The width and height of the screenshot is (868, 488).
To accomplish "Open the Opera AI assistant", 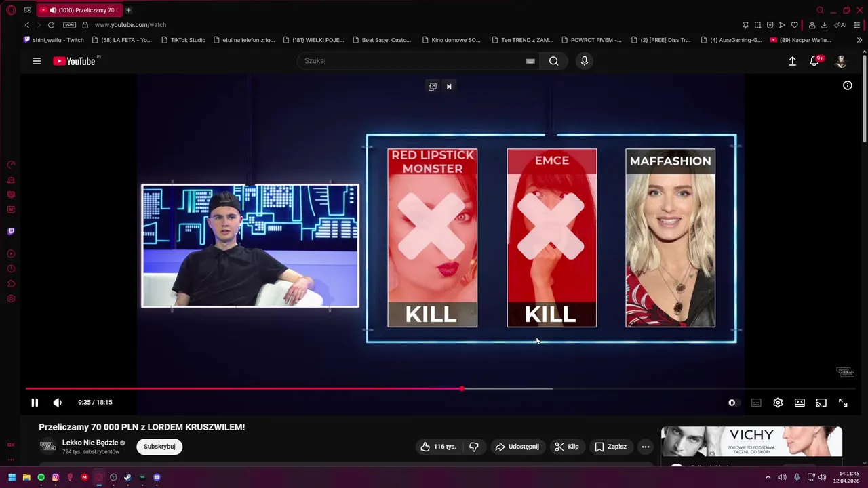I will pos(840,25).
